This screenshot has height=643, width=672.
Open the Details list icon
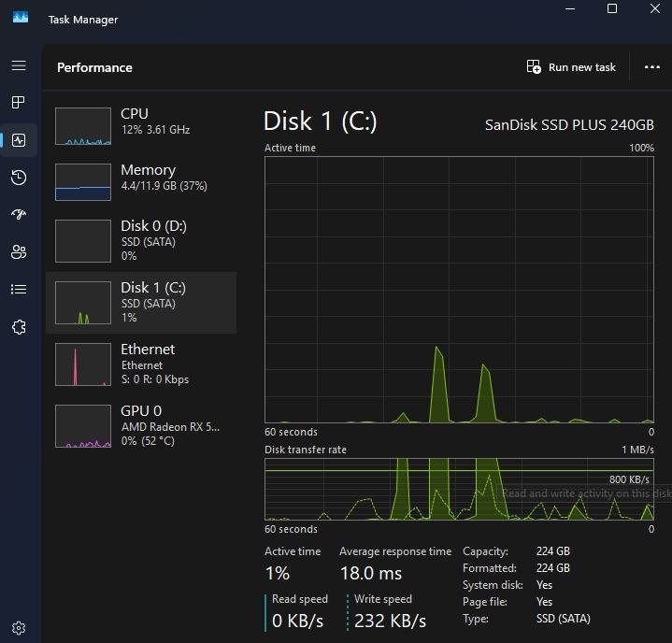pyautogui.click(x=19, y=290)
